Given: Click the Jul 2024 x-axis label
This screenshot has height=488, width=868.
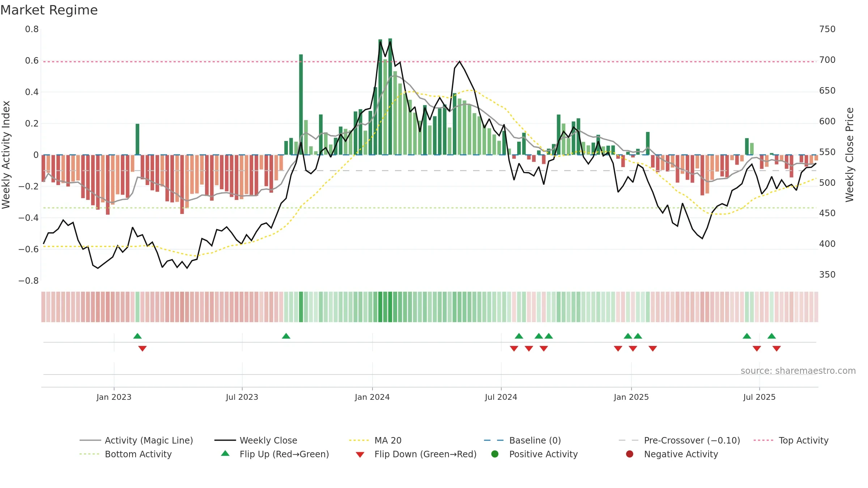Looking at the screenshot, I should [501, 397].
